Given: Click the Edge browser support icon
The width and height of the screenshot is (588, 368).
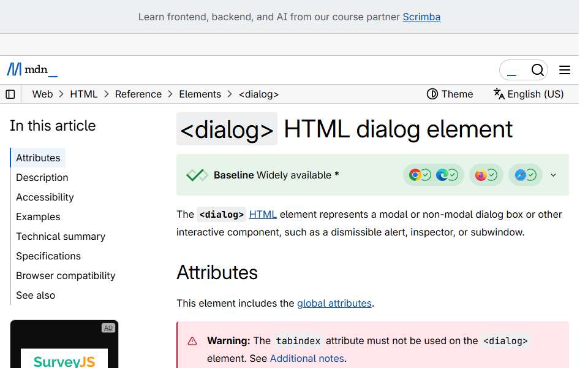Looking at the screenshot, I should click(442, 175).
